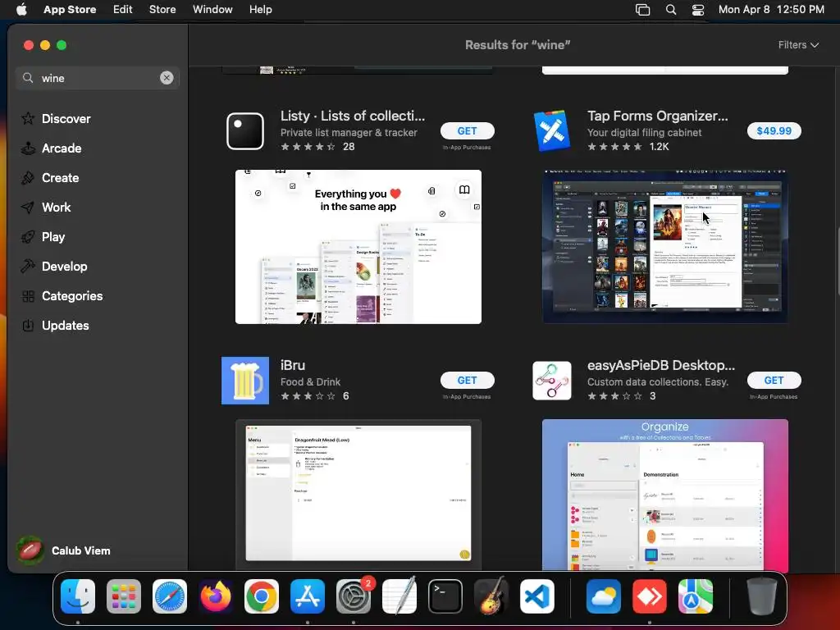Open iBru app title
The height and width of the screenshot is (630, 840).
293,365
